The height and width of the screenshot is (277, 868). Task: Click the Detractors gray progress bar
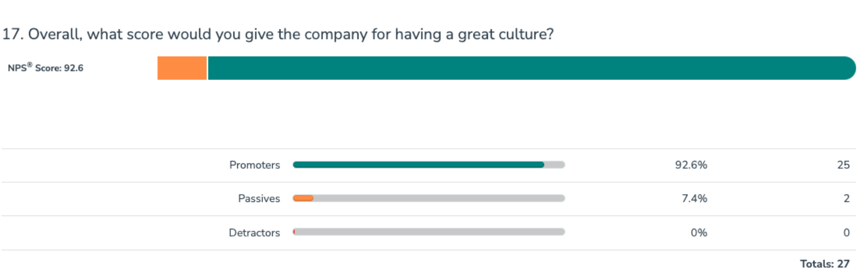429,232
